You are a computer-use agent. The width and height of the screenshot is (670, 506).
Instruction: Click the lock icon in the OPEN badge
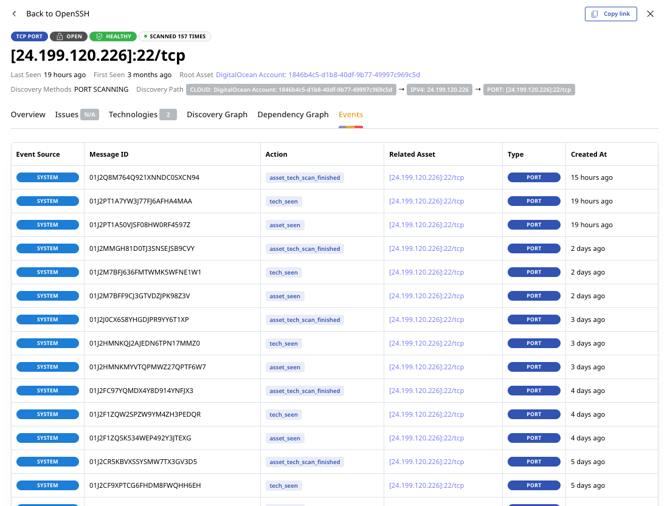click(x=59, y=37)
